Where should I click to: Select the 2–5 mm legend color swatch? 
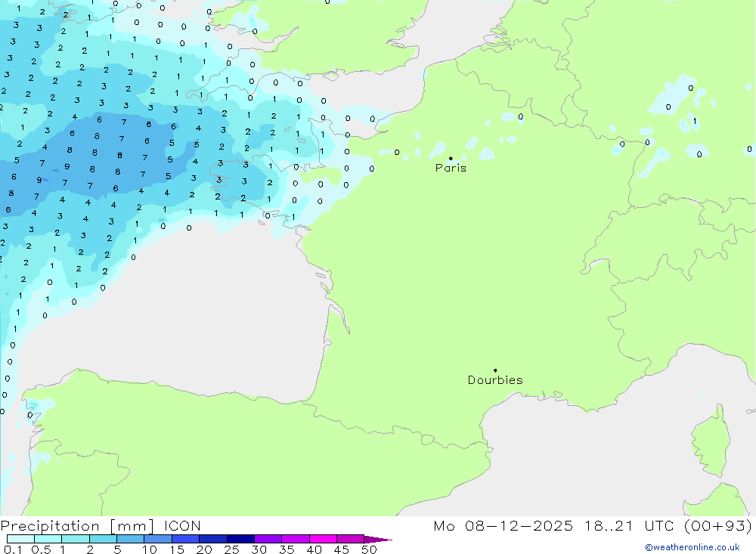click(x=103, y=539)
